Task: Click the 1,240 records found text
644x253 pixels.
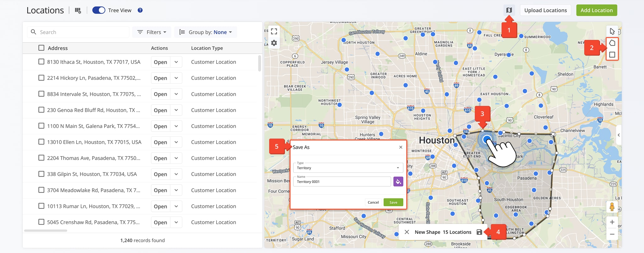Action: click(x=142, y=240)
